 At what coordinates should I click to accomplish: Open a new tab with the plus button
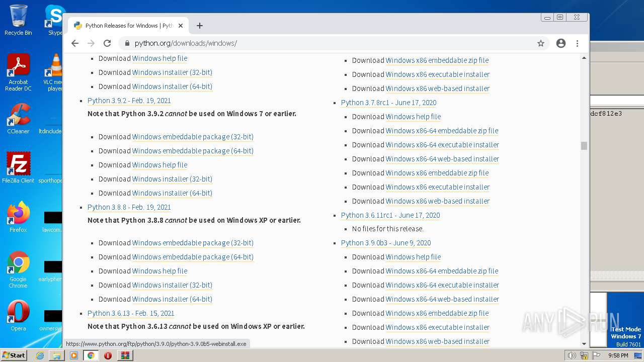200,26
